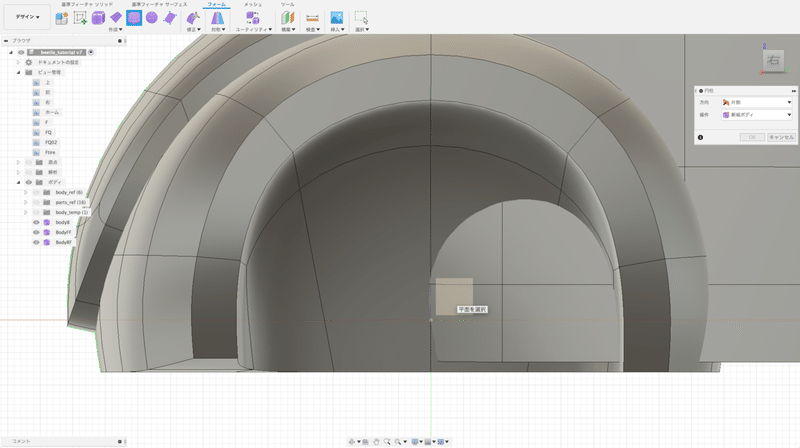The height and width of the screenshot is (448, 800).
Task: Collapse the ボディ tree node
Action: [x=18, y=182]
